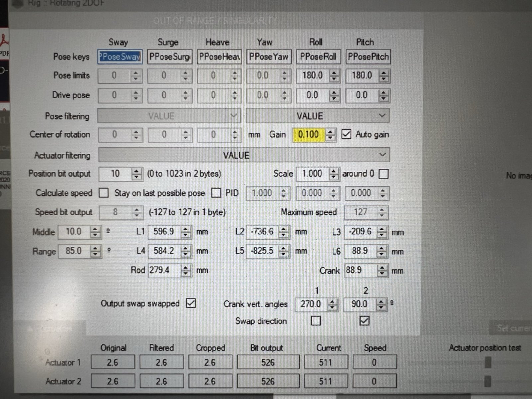Click the Actuator 1 Speed value box
The height and width of the screenshot is (399, 532).
(375, 362)
